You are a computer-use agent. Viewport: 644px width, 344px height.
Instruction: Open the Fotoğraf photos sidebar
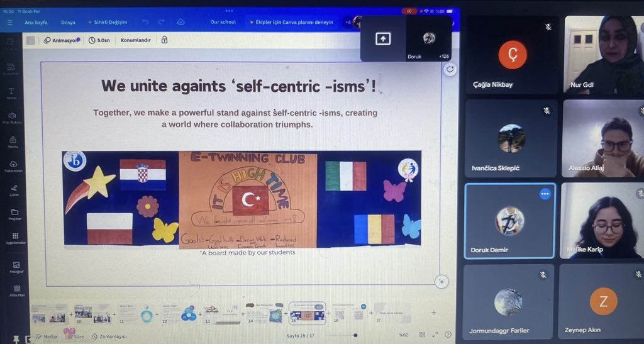[16, 267]
